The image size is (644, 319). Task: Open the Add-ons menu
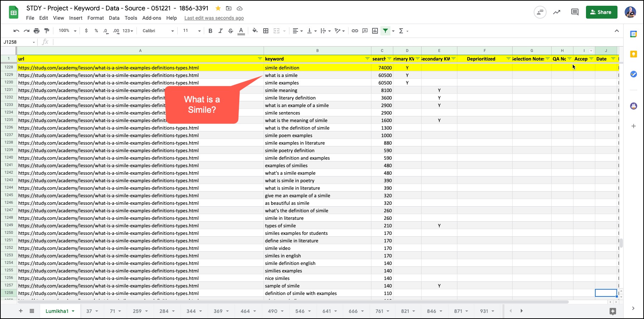(152, 18)
